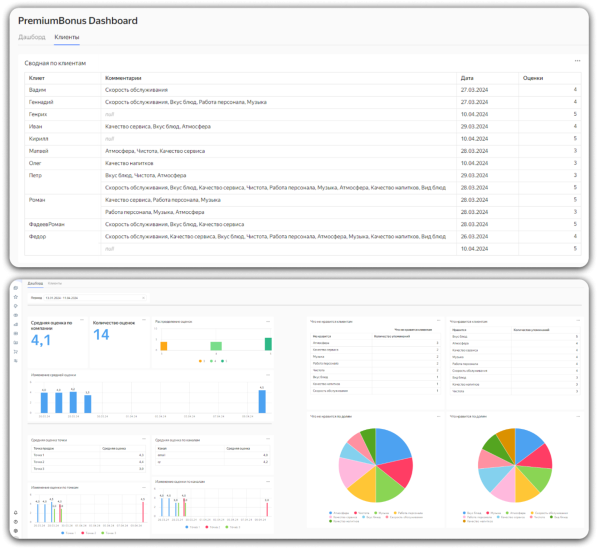Select the Клиенты tab in upper panel
The height and width of the screenshot is (550, 599).
click(67, 37)
